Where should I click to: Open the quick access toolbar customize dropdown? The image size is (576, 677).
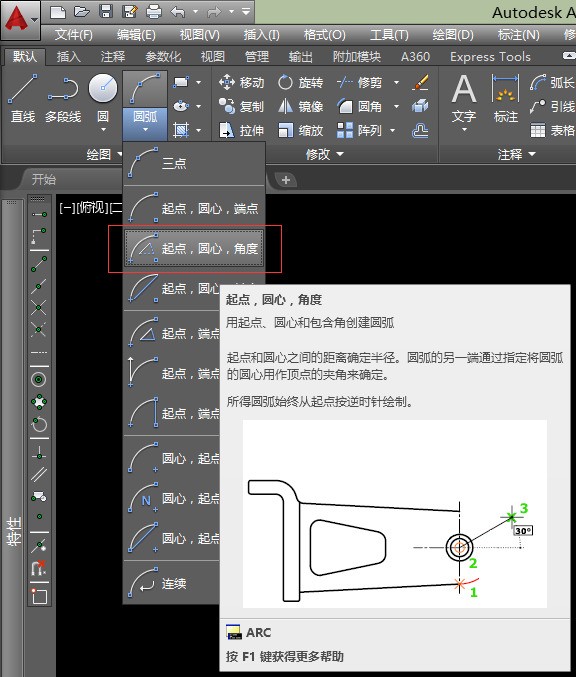[x=246, y=12]
